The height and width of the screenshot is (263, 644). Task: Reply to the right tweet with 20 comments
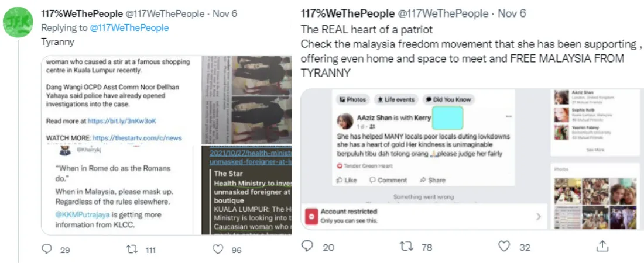[307, 246]
